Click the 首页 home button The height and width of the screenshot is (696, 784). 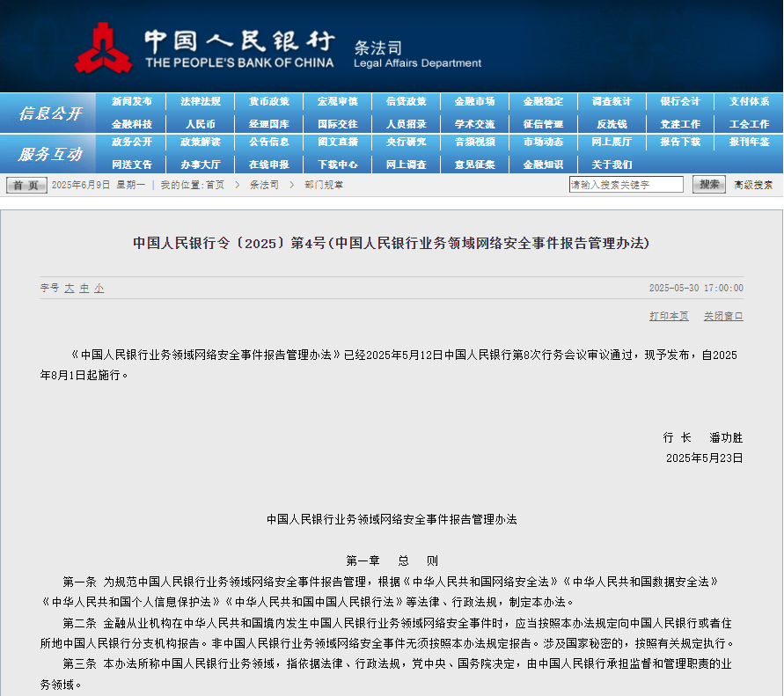(x=26, y=185)
